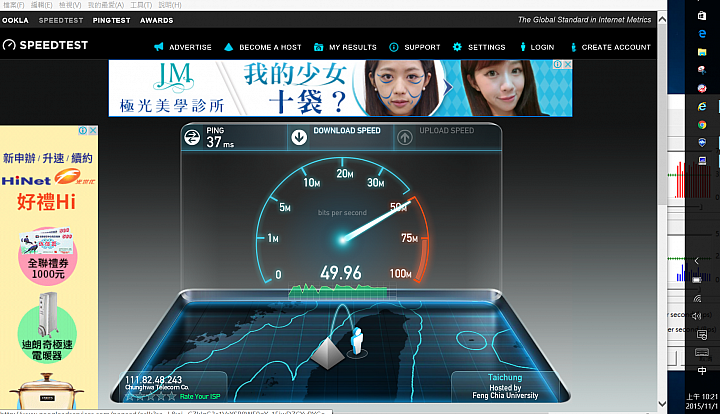Open the OOKLA top nav link

coord(15,20)
